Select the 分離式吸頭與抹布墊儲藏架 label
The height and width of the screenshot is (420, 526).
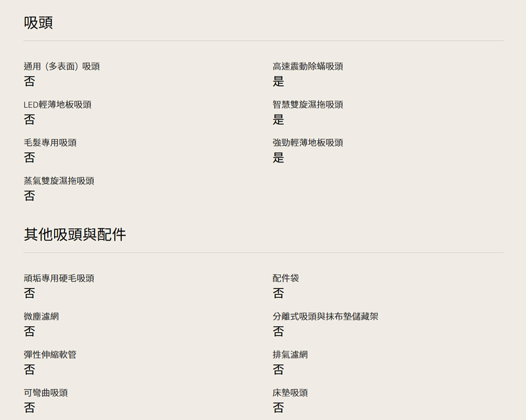(325, 316)
